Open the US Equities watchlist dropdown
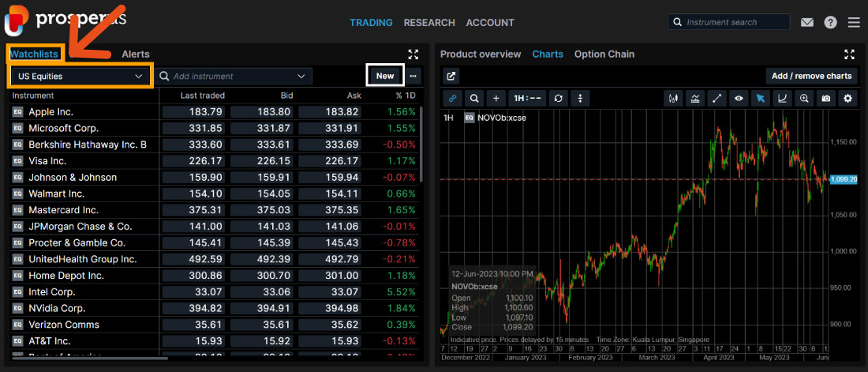868x372 pixels. 80,76
